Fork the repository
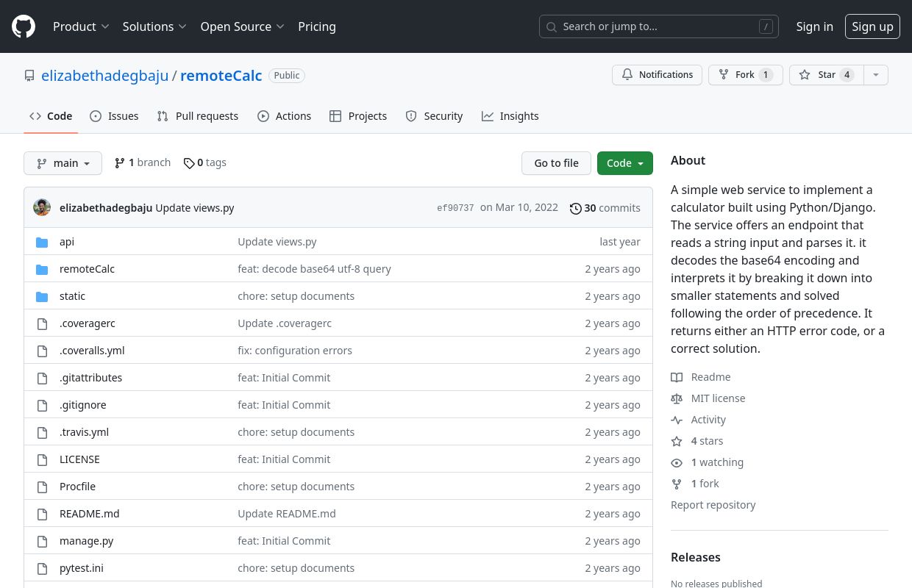The image size is (912, 588). (x=745, y=75)
